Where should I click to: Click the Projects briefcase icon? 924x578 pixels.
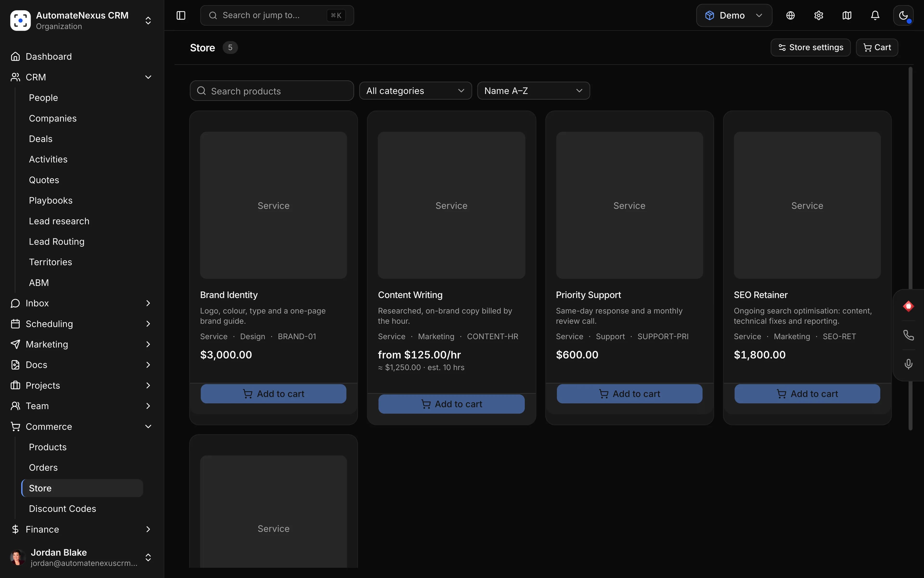[15, 385]
